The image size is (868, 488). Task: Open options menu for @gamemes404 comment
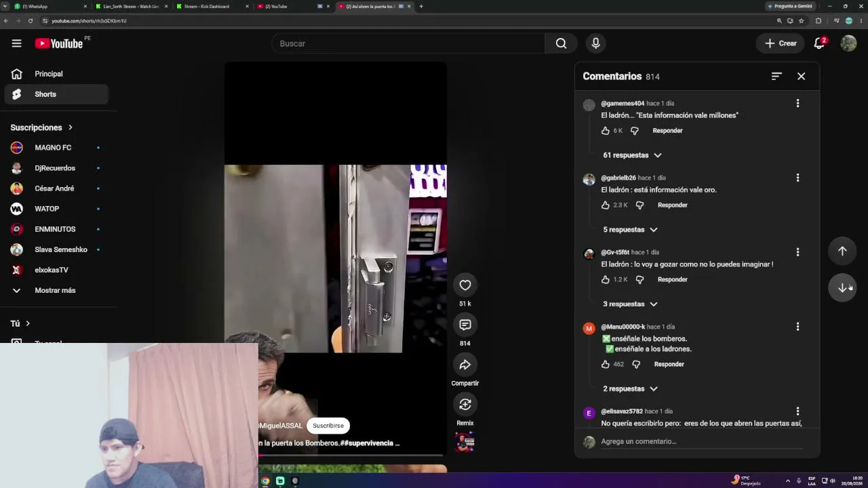797,103
